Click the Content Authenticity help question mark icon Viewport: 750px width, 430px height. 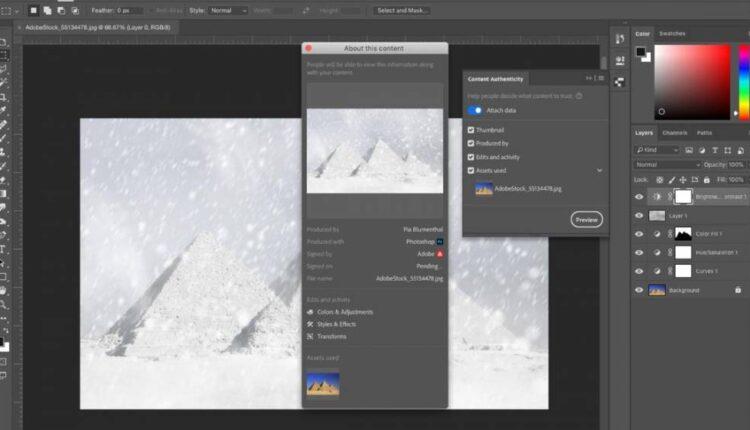(580, 96)
